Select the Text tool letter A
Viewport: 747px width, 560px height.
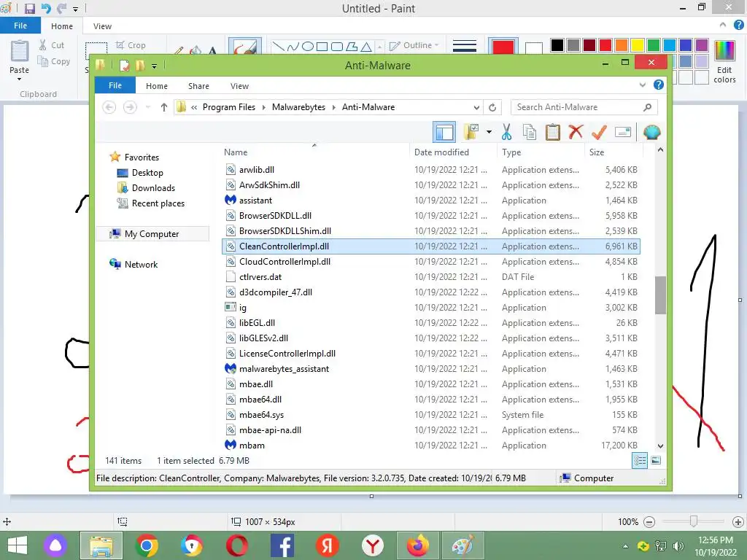point(212,50)
